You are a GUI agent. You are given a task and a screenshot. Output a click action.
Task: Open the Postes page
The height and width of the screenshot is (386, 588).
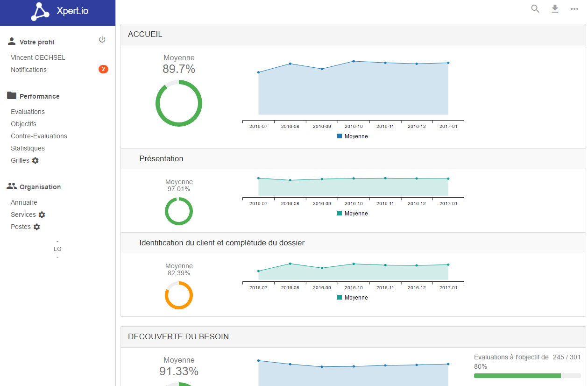(21, 227)
